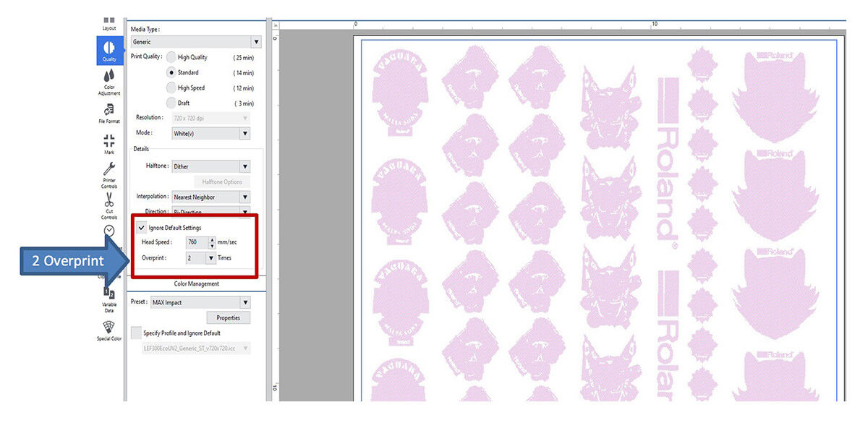
Task: Click the (12 min) time estimate
Action: click(243, 87)
